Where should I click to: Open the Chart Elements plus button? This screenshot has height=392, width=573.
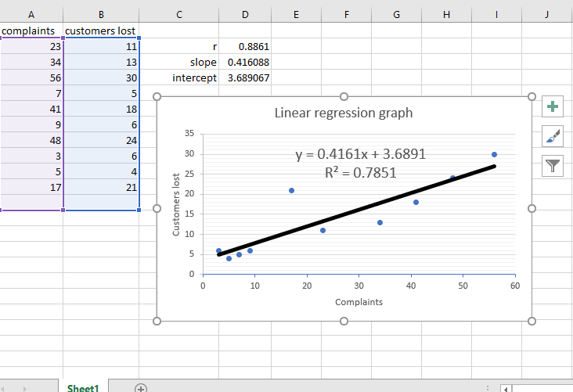pyautogui.click(x=553, y=107)
